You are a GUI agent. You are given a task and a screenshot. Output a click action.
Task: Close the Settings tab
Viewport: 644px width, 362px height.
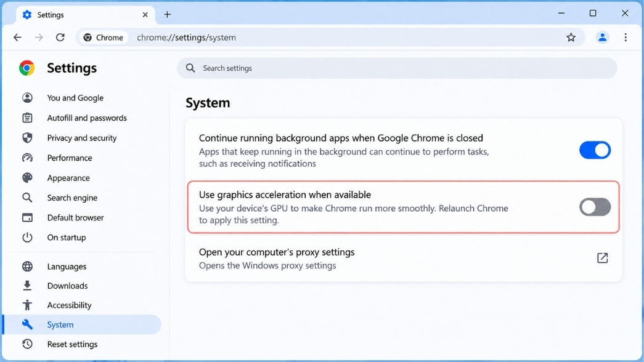click(145, 15)
